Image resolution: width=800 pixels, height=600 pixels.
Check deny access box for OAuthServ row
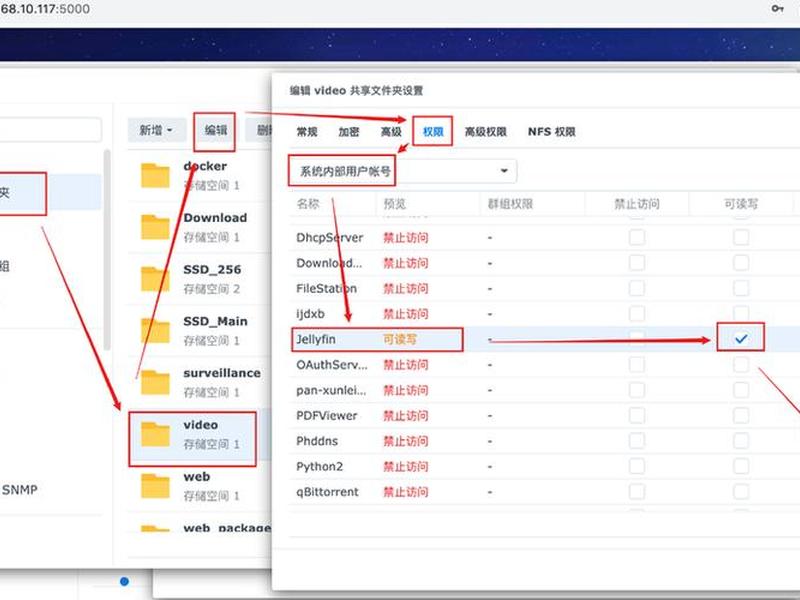[x=637, y=364]
